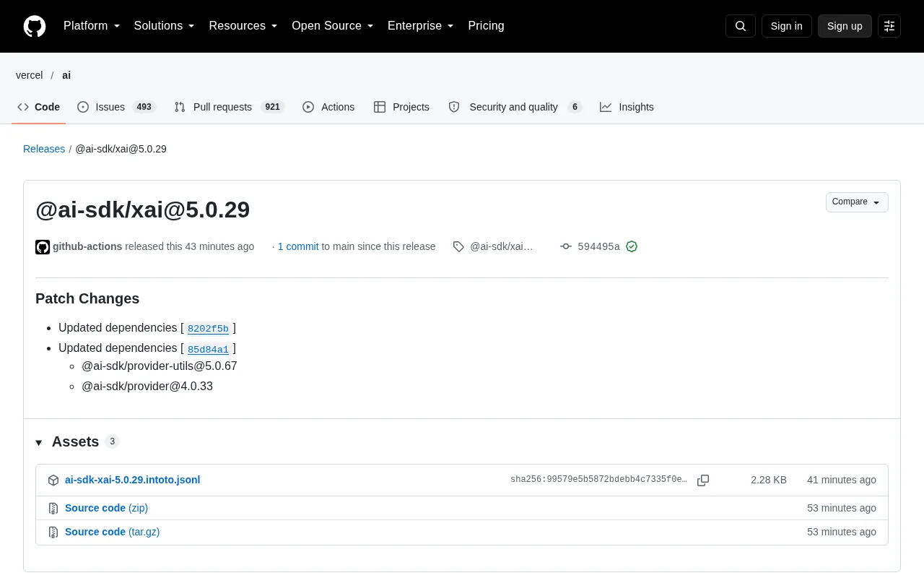Click the Sign up button

[x=845, y=26]
